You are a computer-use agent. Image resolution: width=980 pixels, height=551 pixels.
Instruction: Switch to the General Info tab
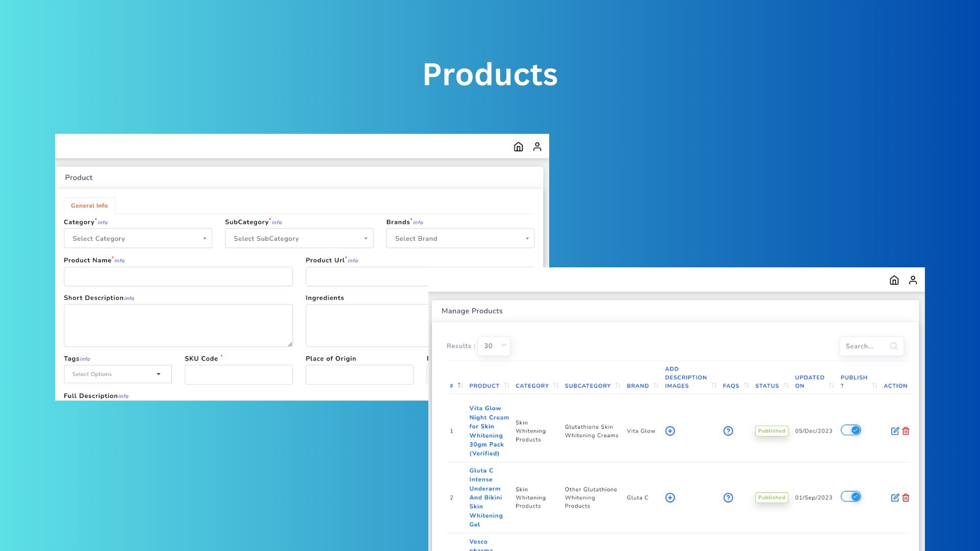(x=89, y=206)
